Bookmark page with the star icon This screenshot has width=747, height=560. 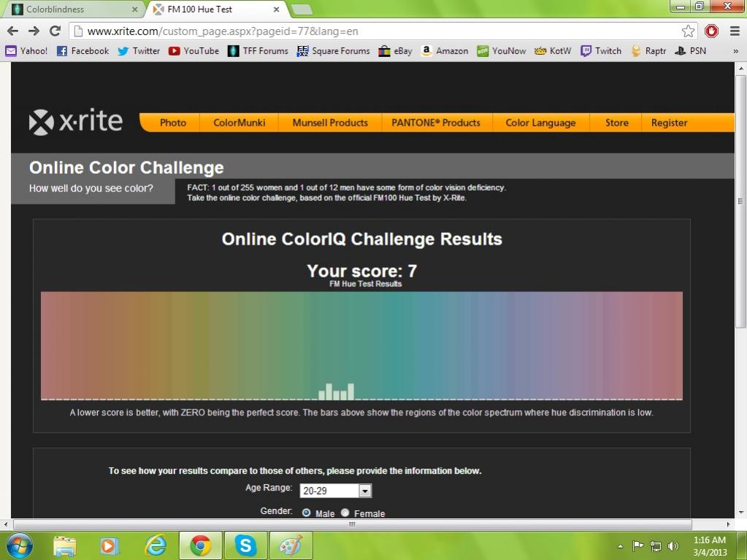tap(688, 31)
